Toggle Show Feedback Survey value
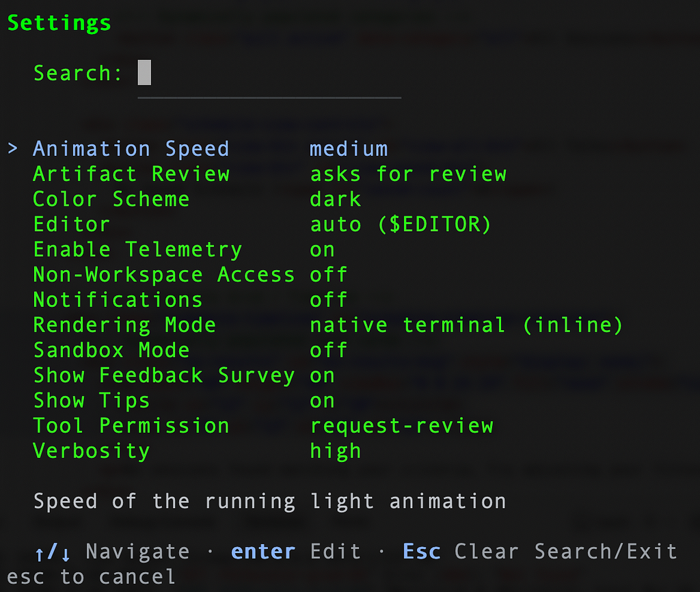The height and width of the screenshot is (592, 700). pos(322,375)
